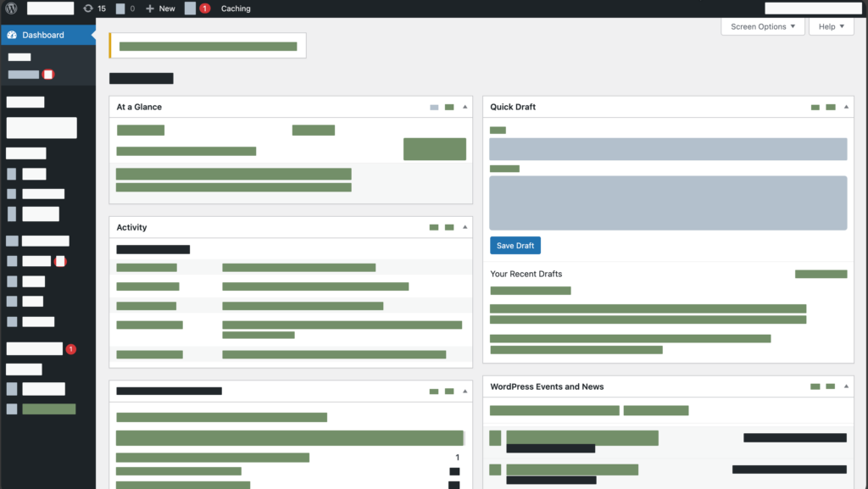Expand the Help dropdown tab
The width and height of the screenshot is (868, 489).
(832, 26)
